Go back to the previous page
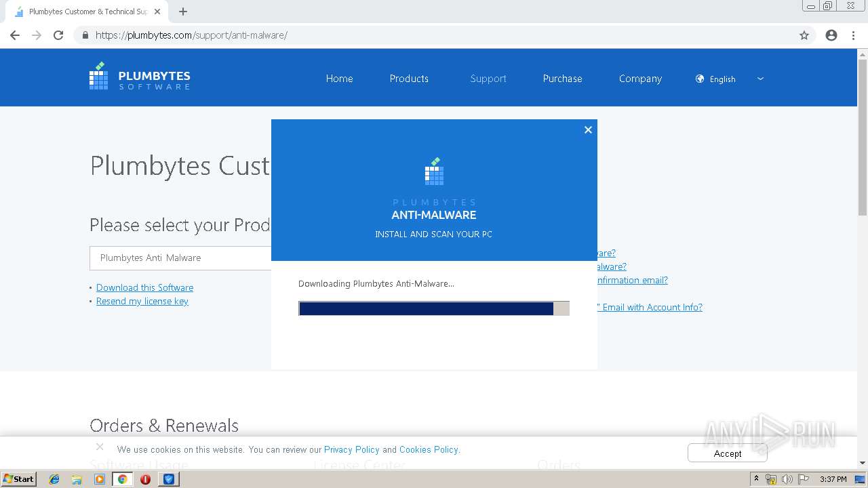The image size is (868, 488). coord(15,35)
